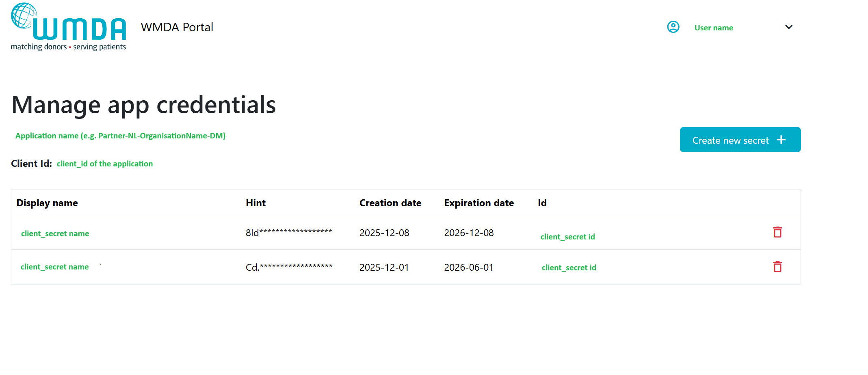Click the user profile avatar icon
The height and width of the screenshot is (375, 868).
673,27
